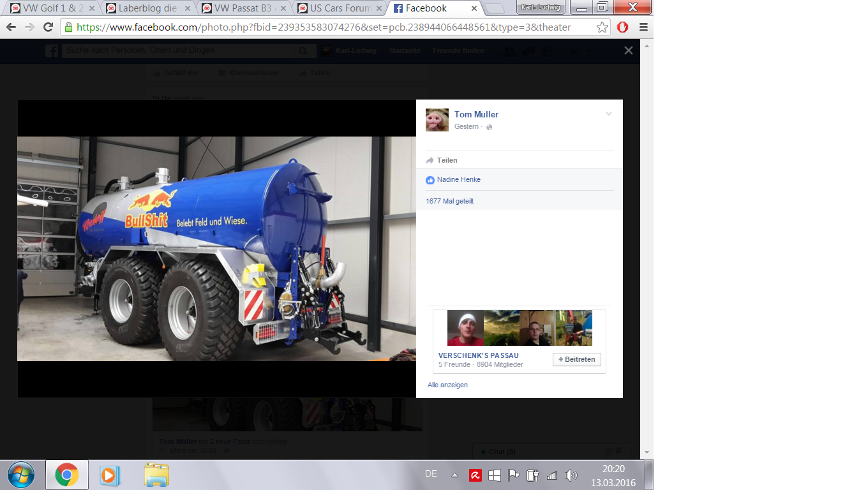868x490 pixels.
Task: View the 1677 Mal geteilt shares
Action: (x=450, y=201)
